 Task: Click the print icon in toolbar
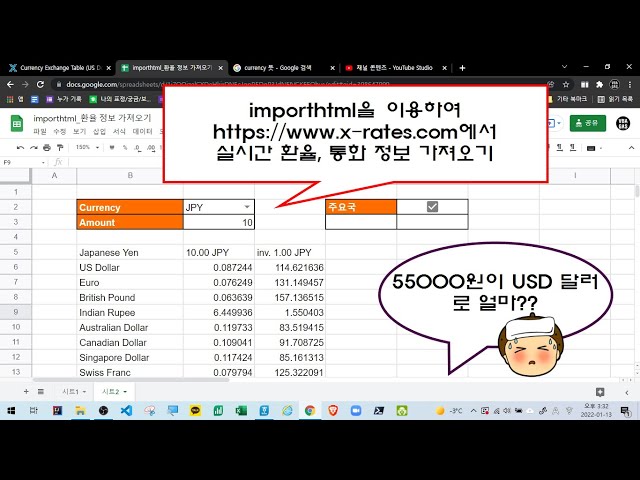click(47, 147)
